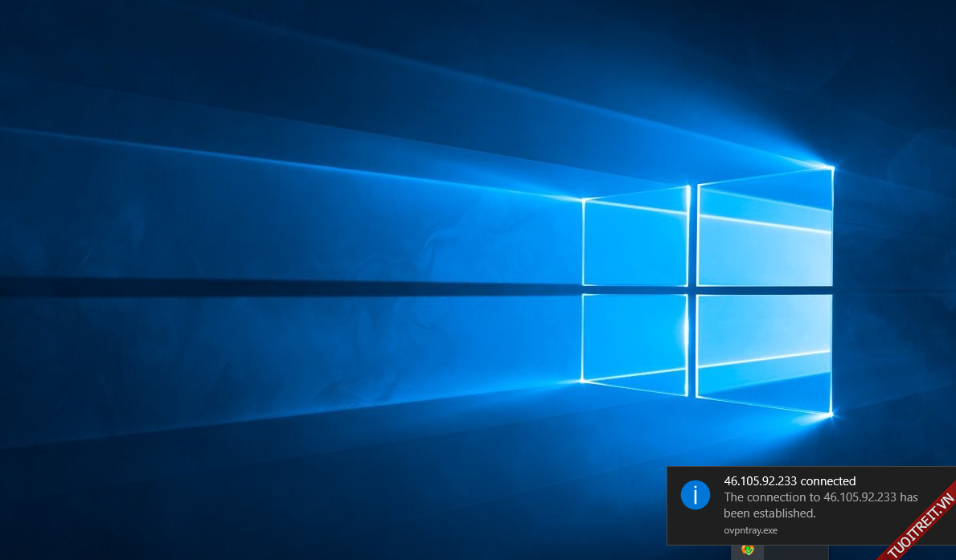Click the blue info icon in the notification
This screenshot has width=956, height=560.
coord(695,494)
